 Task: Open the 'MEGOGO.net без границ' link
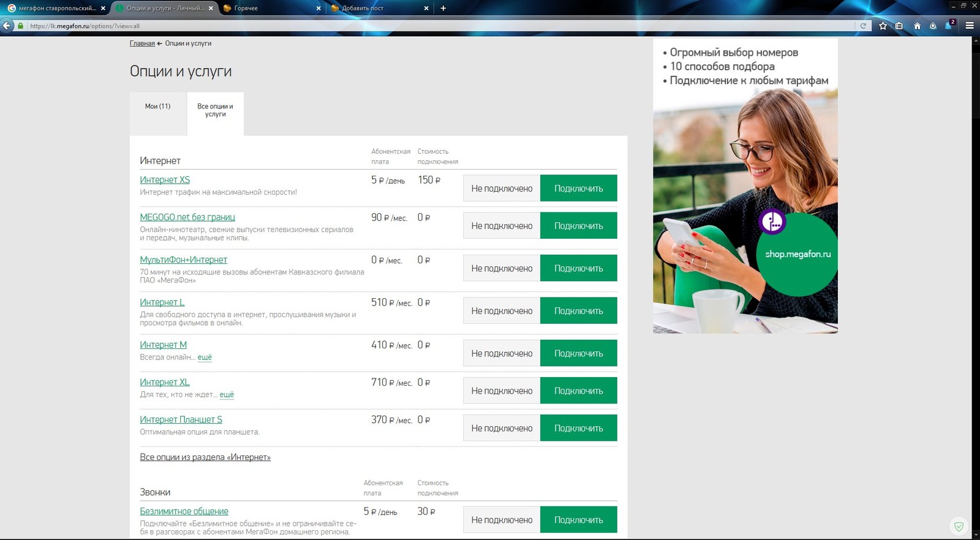point(187,217)
